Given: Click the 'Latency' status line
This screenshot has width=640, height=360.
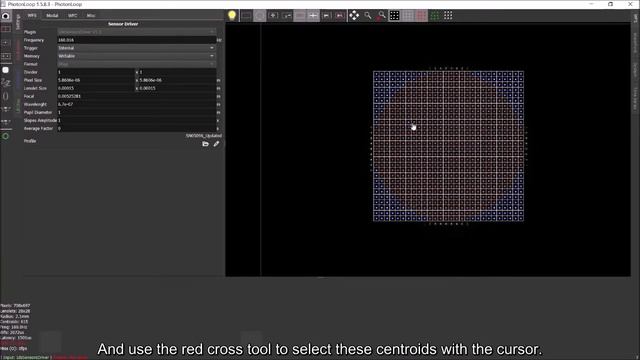Looking at the screenshot, I should (x=16, y=338).
